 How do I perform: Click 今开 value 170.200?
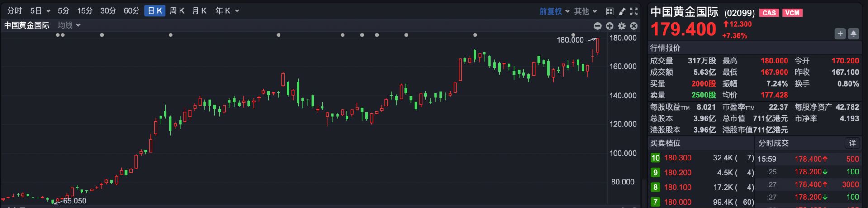click(x=845, y=61)
